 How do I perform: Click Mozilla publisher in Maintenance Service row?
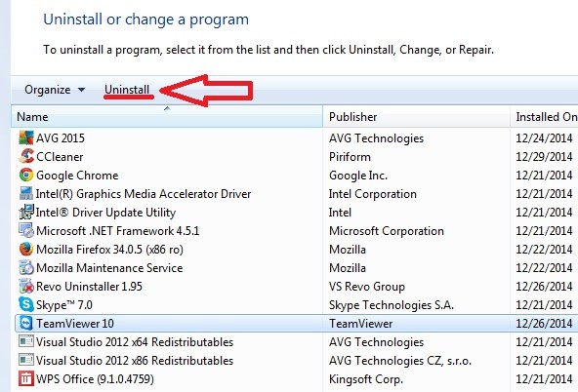[x=348, y=268]
